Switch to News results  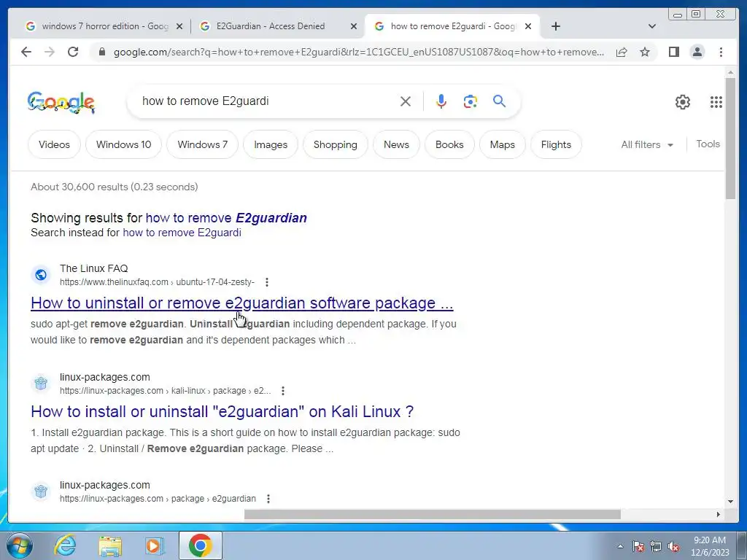point(396,144)
